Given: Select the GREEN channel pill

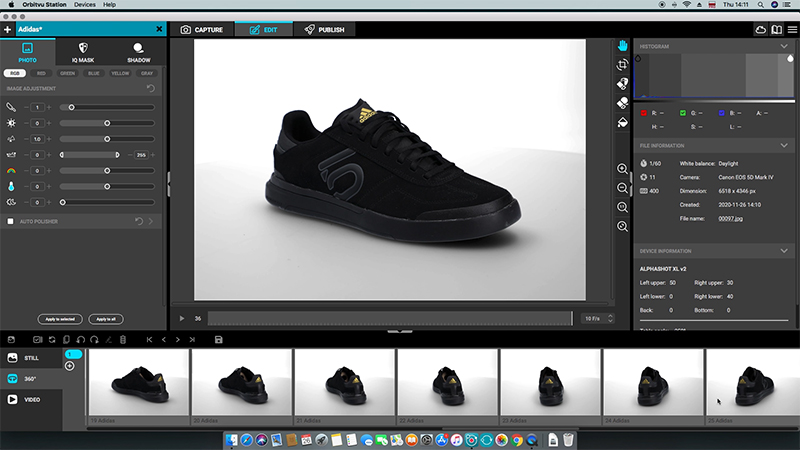Looking at the screenshot, I should tap(67, 73).
